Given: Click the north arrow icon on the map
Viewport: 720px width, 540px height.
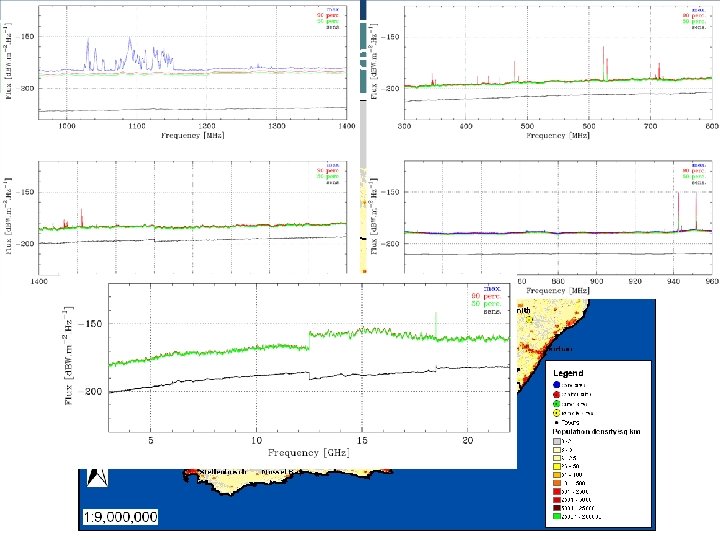Looking at the screenshot, I should click(97, 478).
